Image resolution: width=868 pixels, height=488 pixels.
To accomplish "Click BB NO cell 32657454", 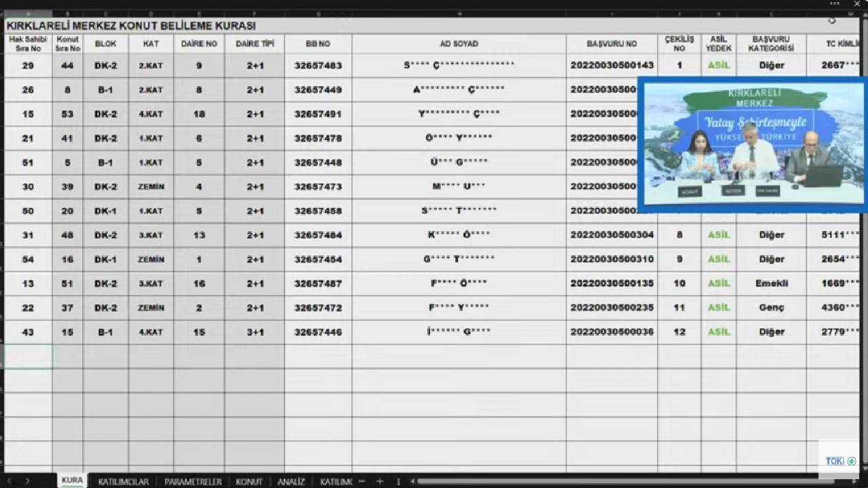I will click(318, 260).
